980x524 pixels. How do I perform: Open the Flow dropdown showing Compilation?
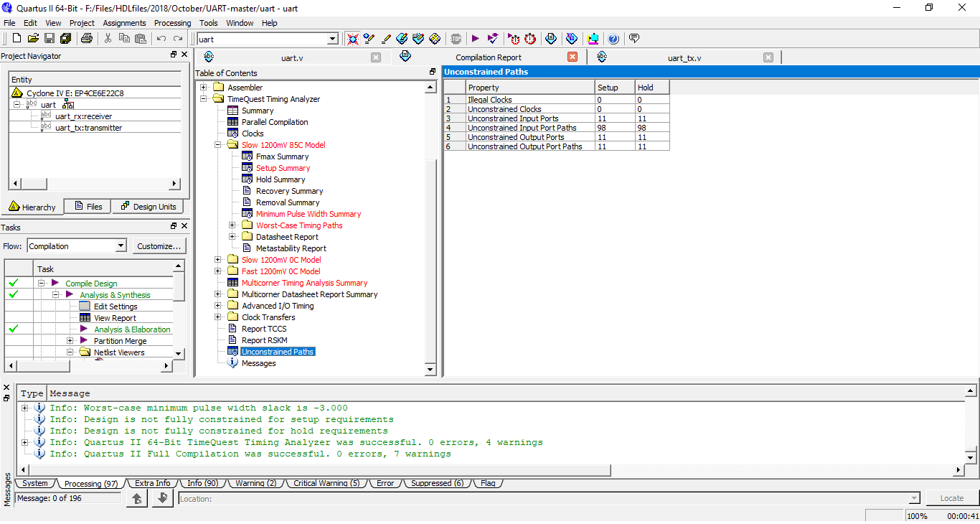click(121, 246)
